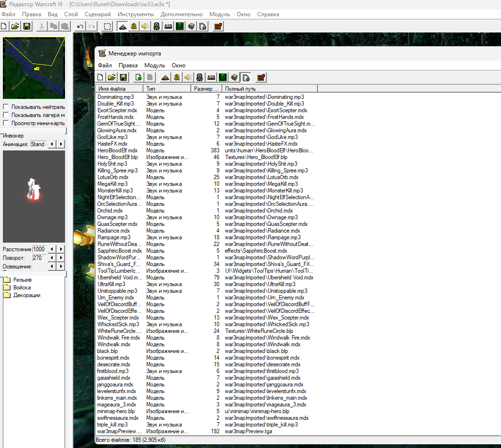Click Open icon in Import Manager toolbar
The height and width of the screenshot is (448, 501).
tap(112, 77)
